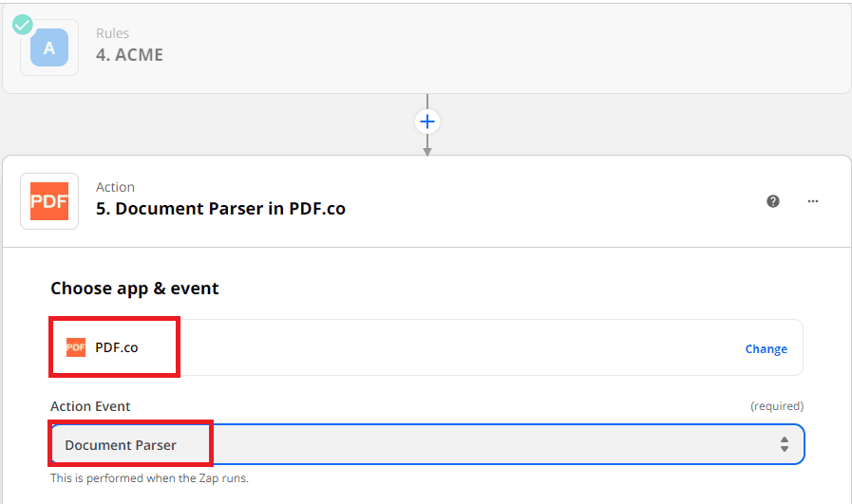This screenshot has height=504, width=852.
Task: Click the arrowhead connector below the plus button
Action: [x=427, y=150]
